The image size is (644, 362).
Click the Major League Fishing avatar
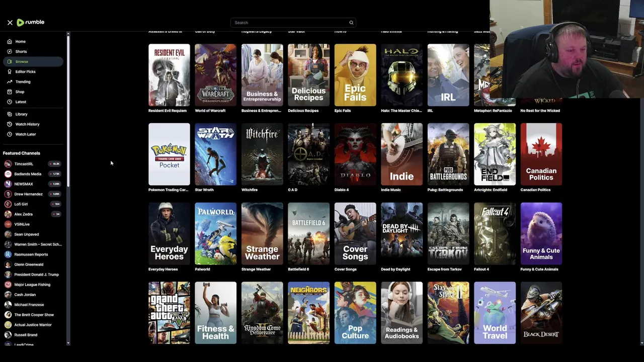click(8, 285)
